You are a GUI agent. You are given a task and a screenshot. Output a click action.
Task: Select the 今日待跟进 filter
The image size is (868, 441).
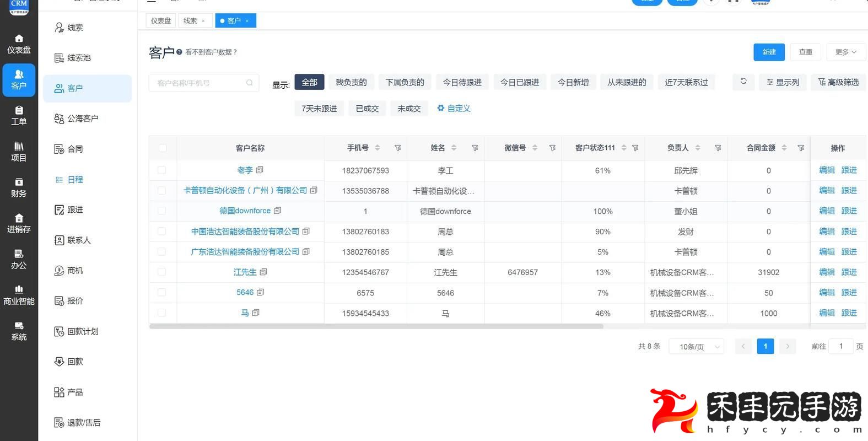(462, 82)
